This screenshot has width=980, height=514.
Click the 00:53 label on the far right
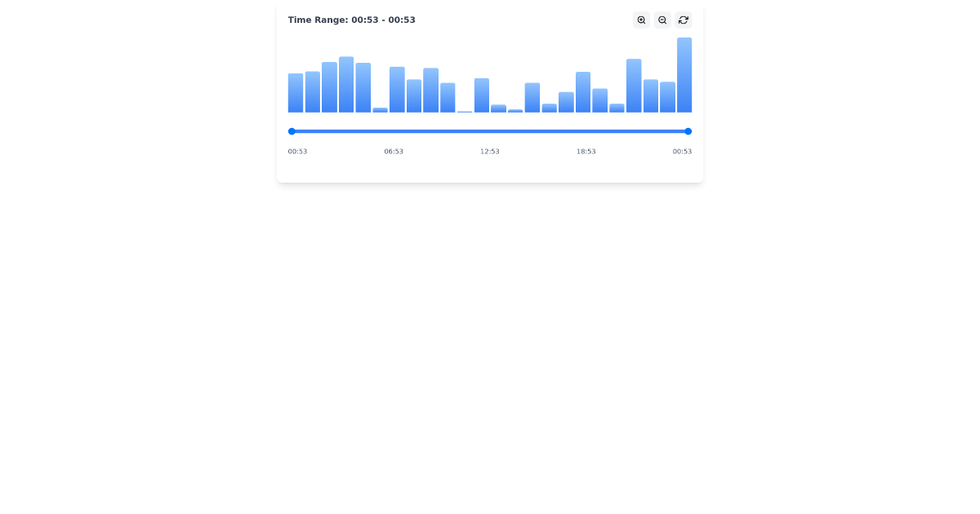click(682, 151)
